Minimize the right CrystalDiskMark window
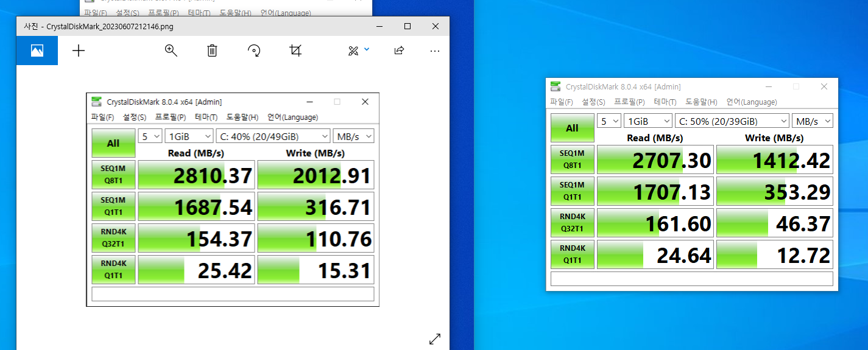Screen dimensions: 868x350 pyautogui.click(x=768, y=86)
